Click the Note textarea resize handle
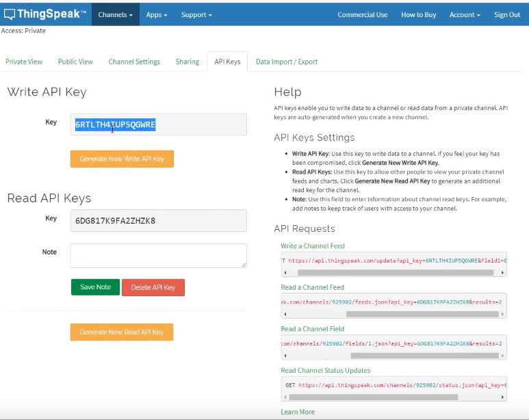 (244, 265)
